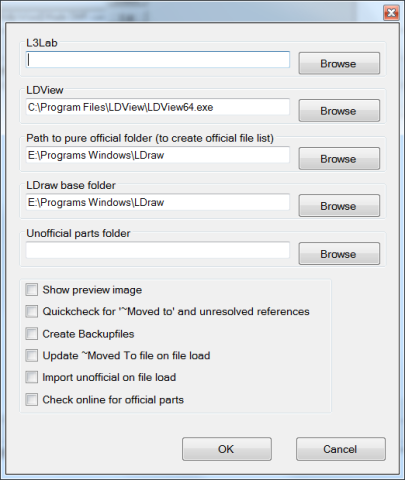Click the pure official folder path field

coord(158,155)
